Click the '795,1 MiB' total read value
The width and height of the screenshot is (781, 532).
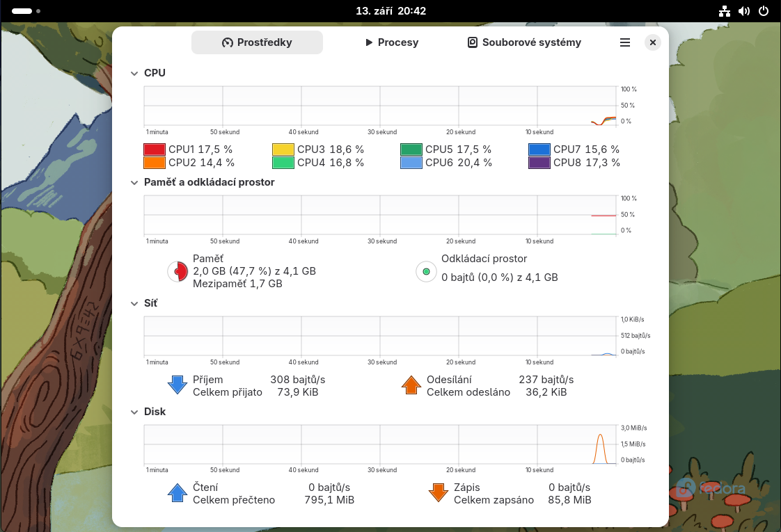point(329,500)
